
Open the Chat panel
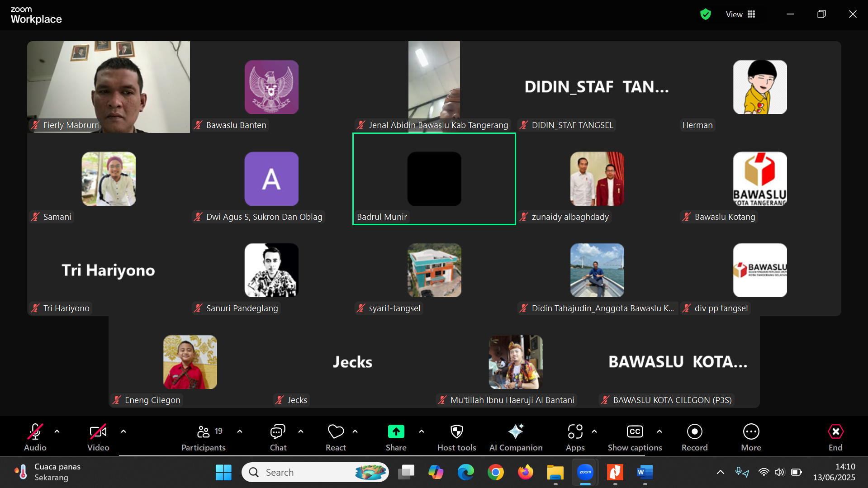[278, 436]
